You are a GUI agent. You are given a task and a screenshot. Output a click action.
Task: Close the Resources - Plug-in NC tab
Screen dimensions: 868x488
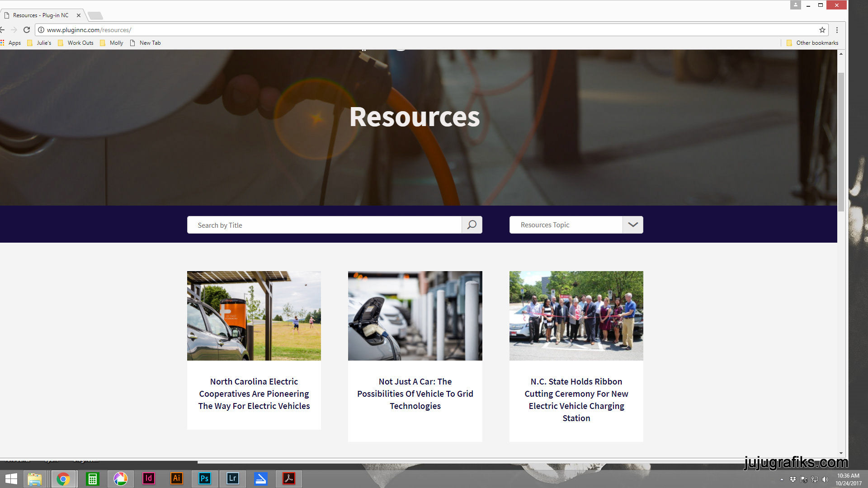pos(79,15)
